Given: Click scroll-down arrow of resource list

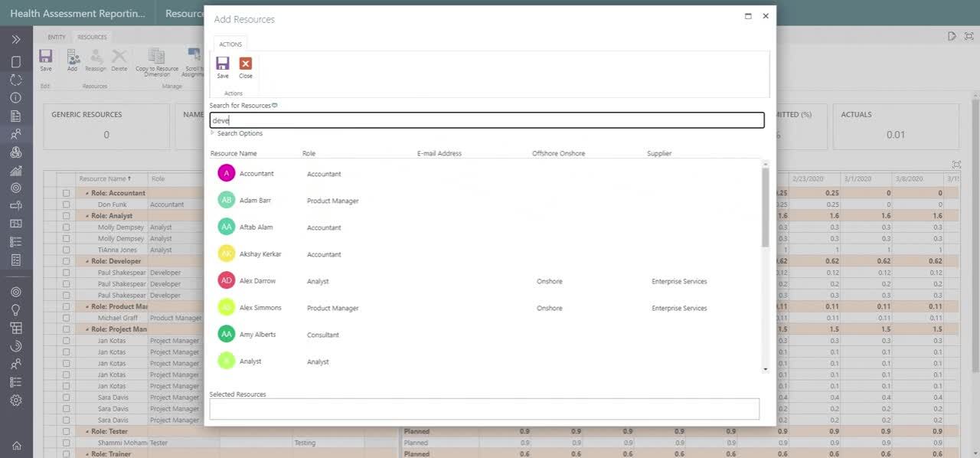Looking at the screenshot, I should pos(765,369).
